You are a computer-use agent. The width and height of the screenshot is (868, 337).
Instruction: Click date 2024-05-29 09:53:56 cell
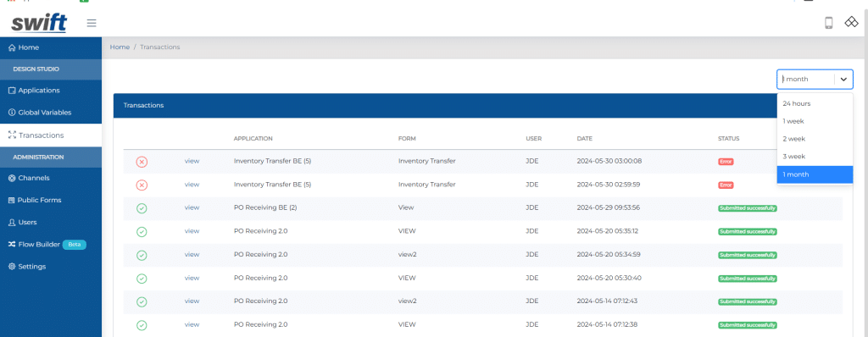pos(609,207)
